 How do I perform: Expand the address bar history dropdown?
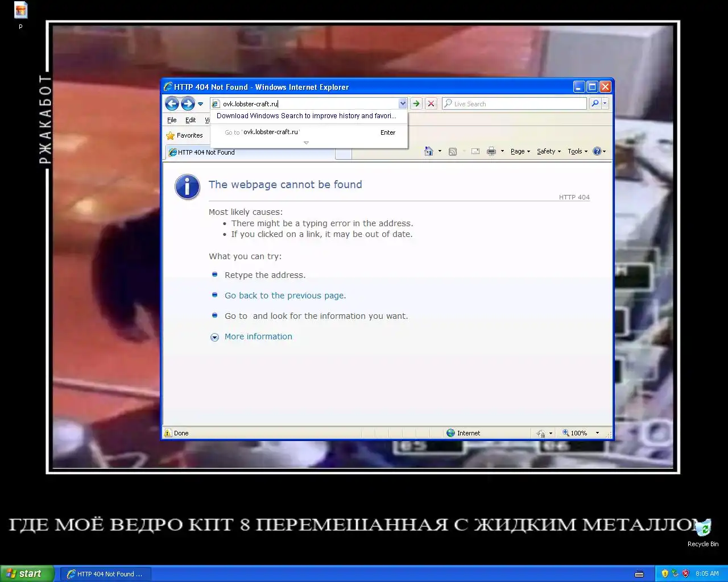pos(403,103)
